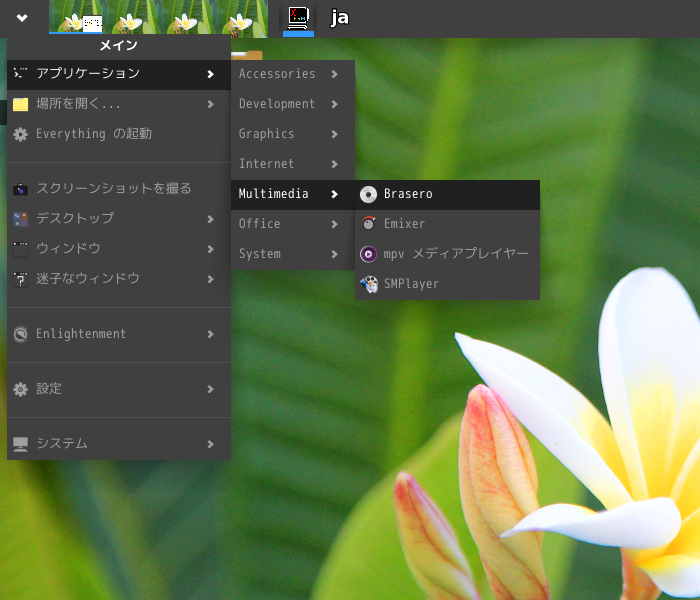Viewport: 700px width, 600px height.
Task: Click the Brasero disc icon
Action: (x=368, y=195)
